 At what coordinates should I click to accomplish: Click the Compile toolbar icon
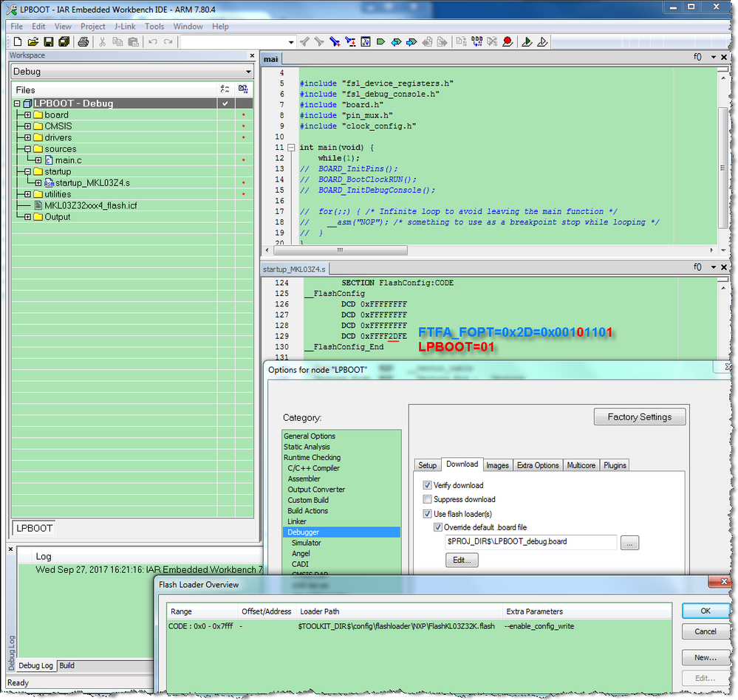(x=462, y=42)
